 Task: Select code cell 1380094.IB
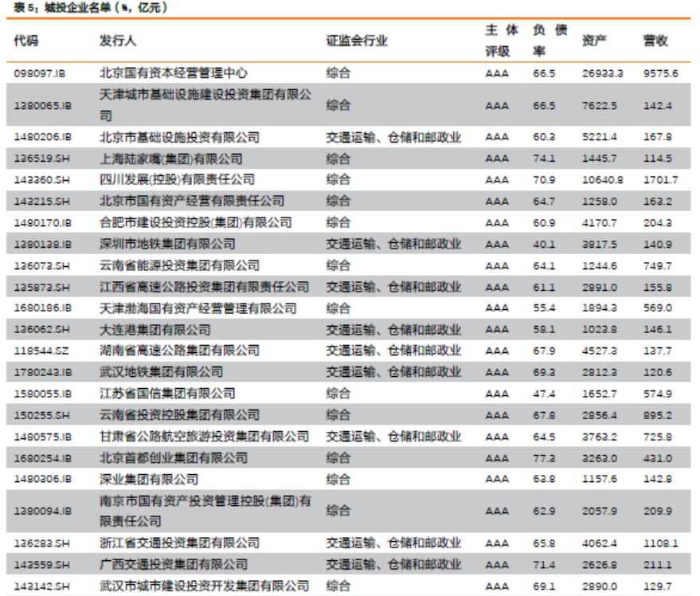[42, 511]
